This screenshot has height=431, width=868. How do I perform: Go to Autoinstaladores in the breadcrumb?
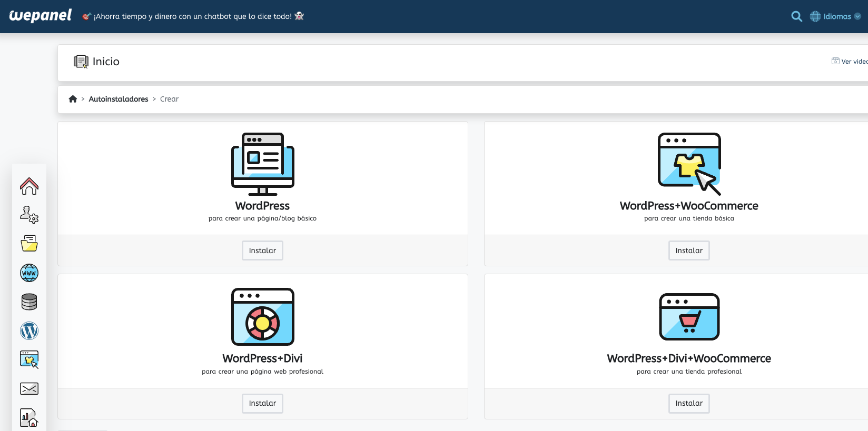coord(119,99)
